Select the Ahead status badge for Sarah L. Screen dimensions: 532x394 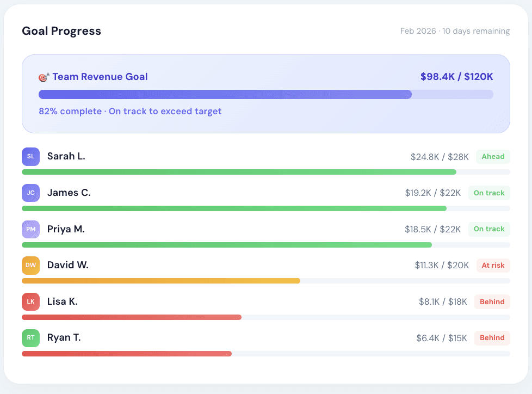[x=493, y=156]
